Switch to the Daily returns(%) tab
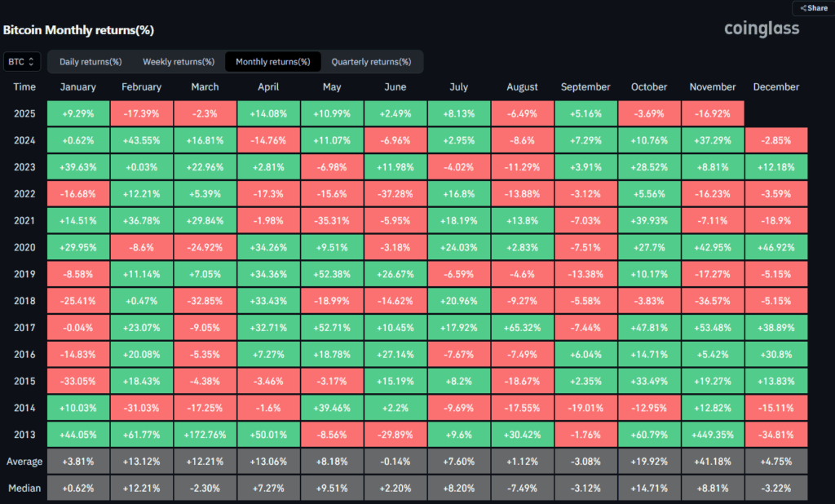 point(91,62)
